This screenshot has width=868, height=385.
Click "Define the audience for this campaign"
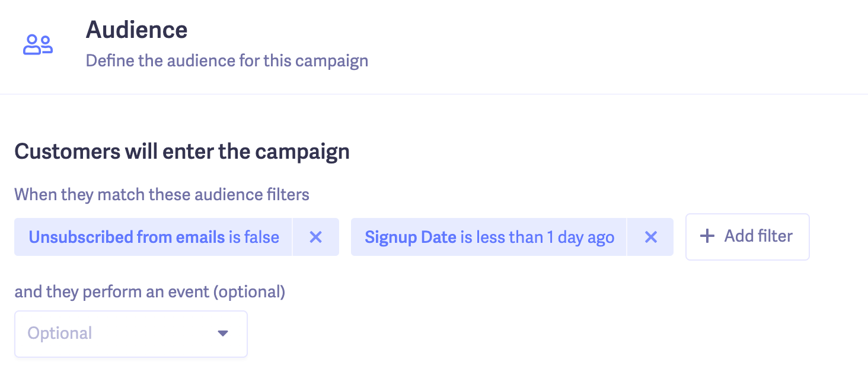pos(226,61)
